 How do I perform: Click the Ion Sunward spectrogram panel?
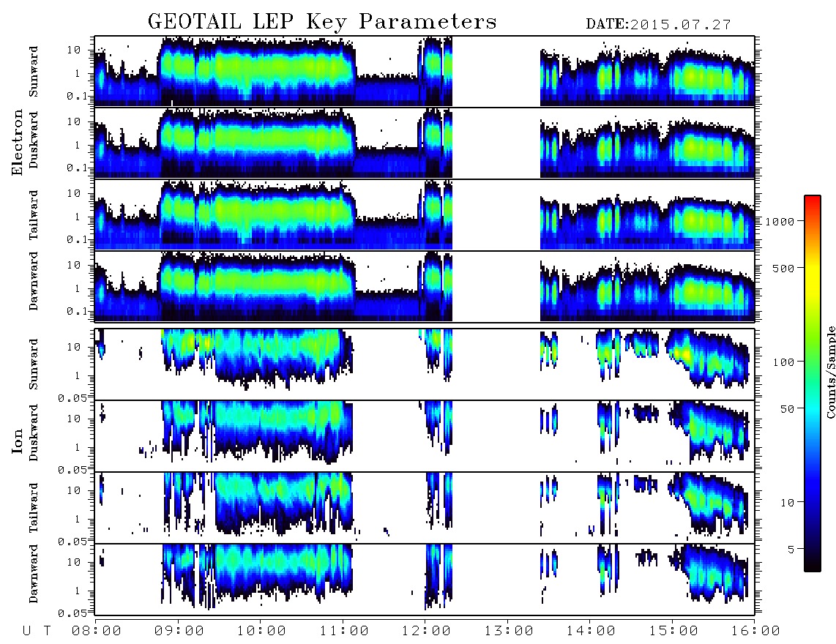(x=425, y=364)
